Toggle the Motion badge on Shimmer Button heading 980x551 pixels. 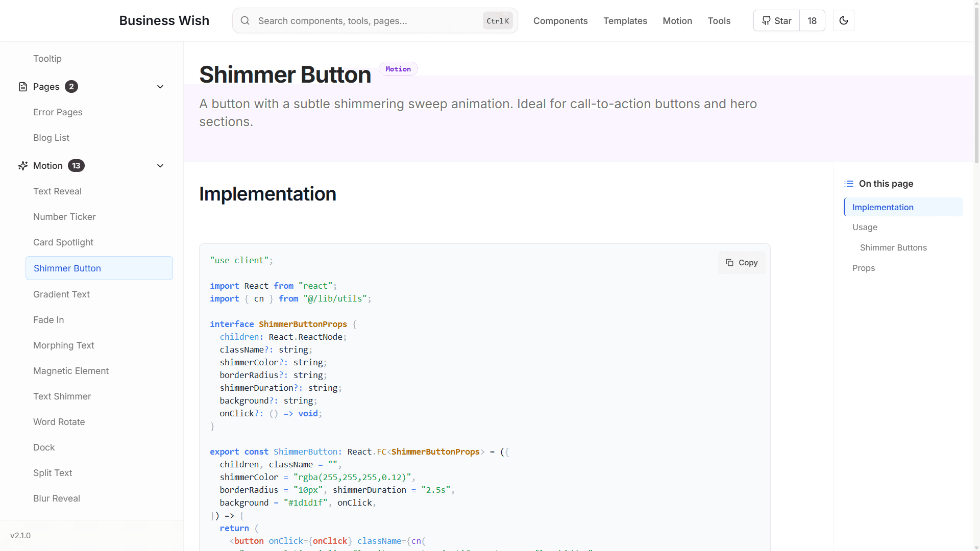pyautogui.click(x=398, y=68)
